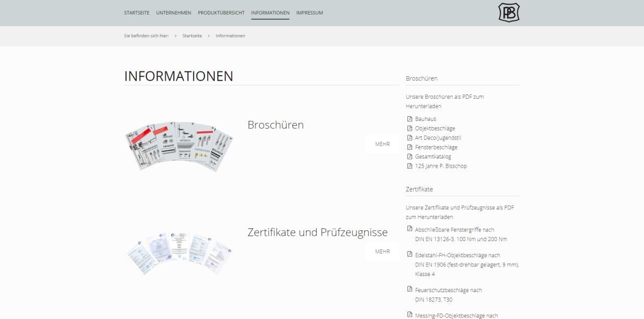The image size is (644, 319).
Task: Download 125 Jahre P. Bisschop PDF
Action: (x=441, y=166)
